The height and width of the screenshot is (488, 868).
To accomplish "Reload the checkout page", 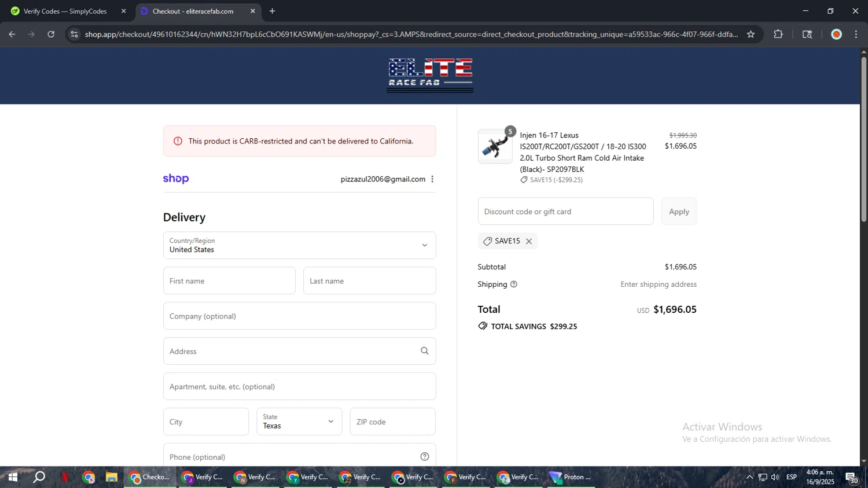I will pyautogui.click(x=51, y=34).
